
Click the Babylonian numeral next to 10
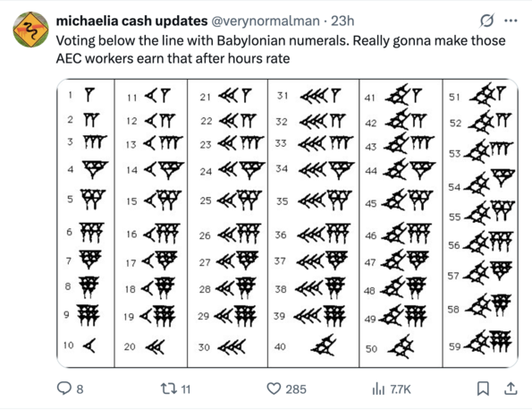point(89,346)
